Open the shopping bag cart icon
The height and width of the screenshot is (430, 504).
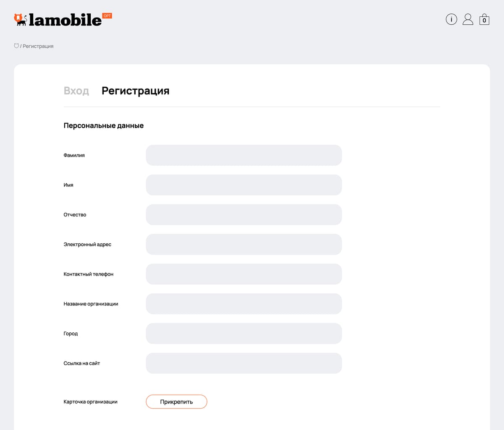click(x=484, y=19)
